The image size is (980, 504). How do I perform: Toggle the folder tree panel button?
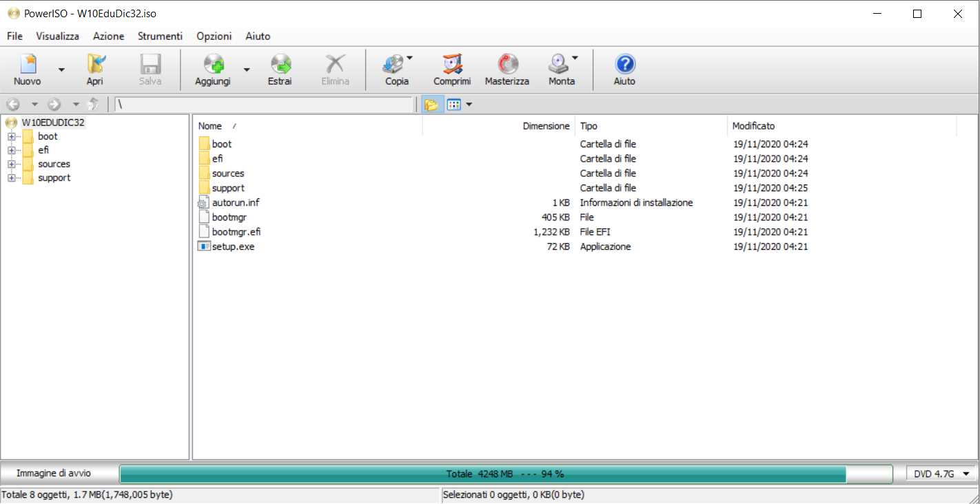click(431, 105)
